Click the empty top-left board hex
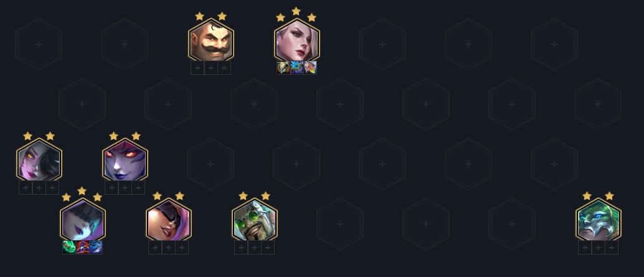Screen dimensions: 644x277 tap(39, 44)
